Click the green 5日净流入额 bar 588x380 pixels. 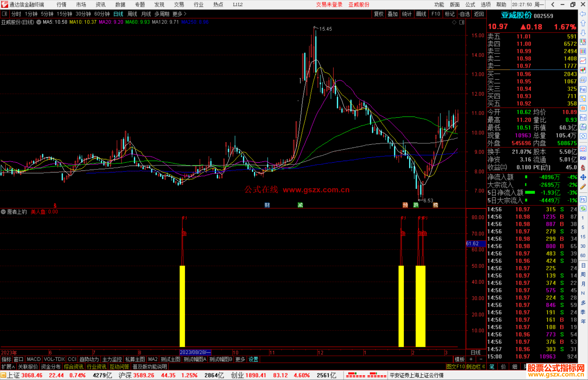530,193
